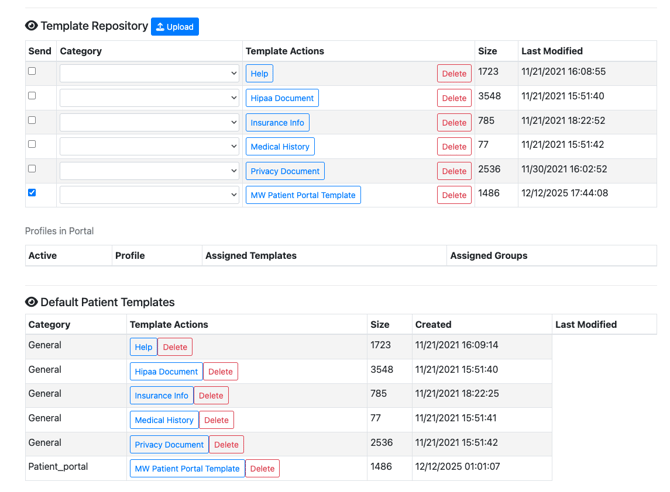Enable Send checkbox for Hipaa Document row

(32, 96)
